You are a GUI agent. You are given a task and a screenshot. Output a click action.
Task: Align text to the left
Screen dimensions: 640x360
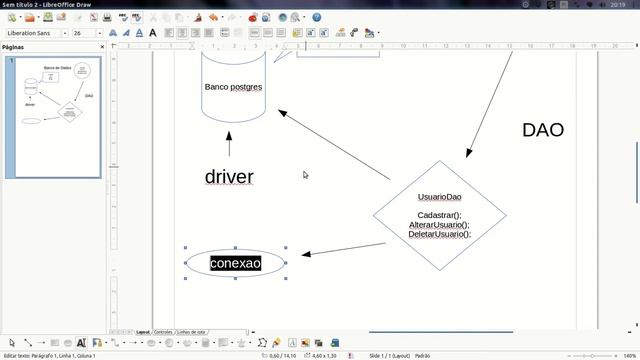(x=169, y=33)
